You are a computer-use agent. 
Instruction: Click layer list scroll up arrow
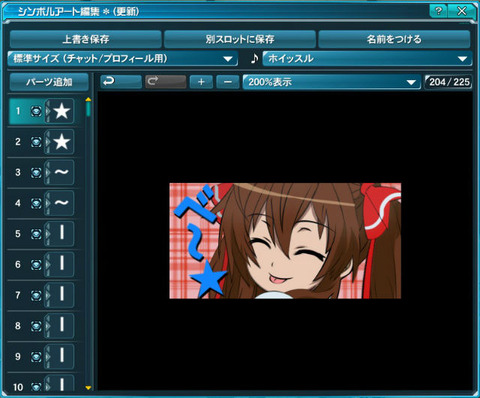coord(88,99)
